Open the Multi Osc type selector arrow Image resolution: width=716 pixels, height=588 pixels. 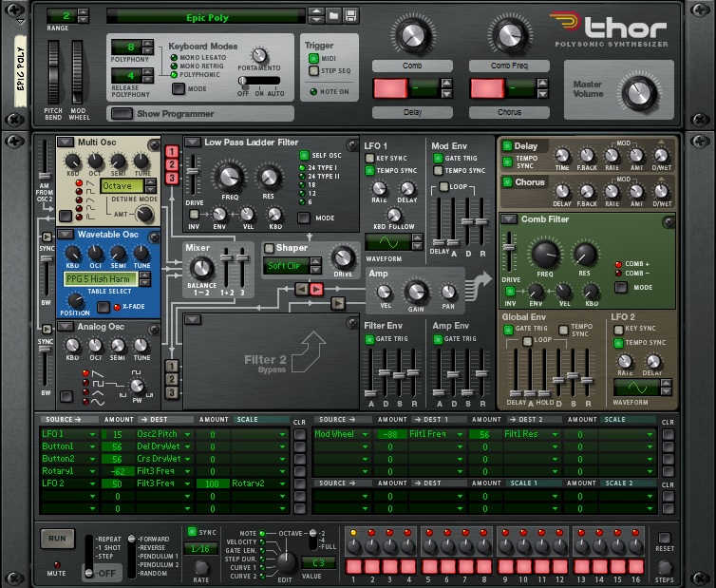pyautogui.click(x=66, y=142)
